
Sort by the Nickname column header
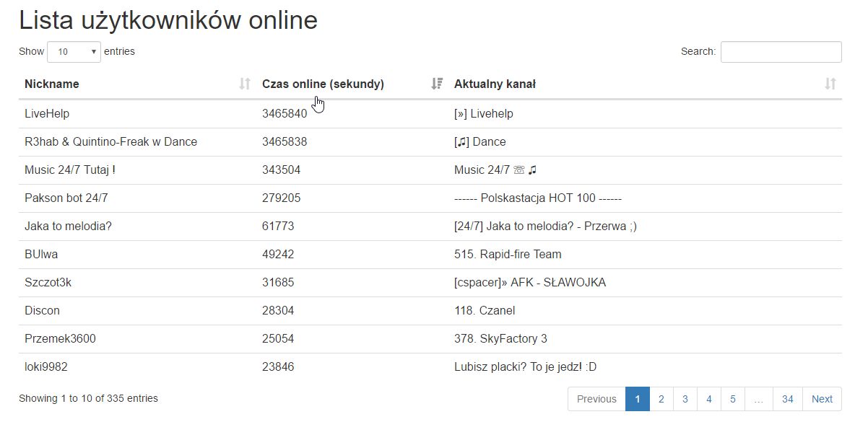(52, 84)
